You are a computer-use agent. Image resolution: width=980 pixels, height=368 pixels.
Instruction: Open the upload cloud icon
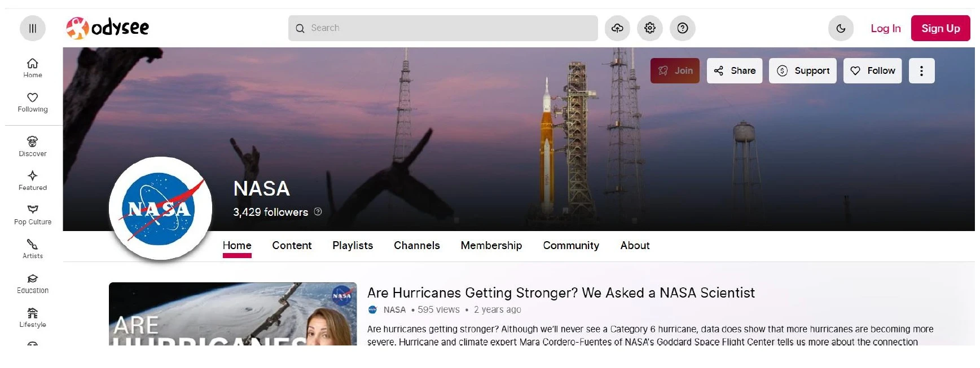(x=617, y=28)
